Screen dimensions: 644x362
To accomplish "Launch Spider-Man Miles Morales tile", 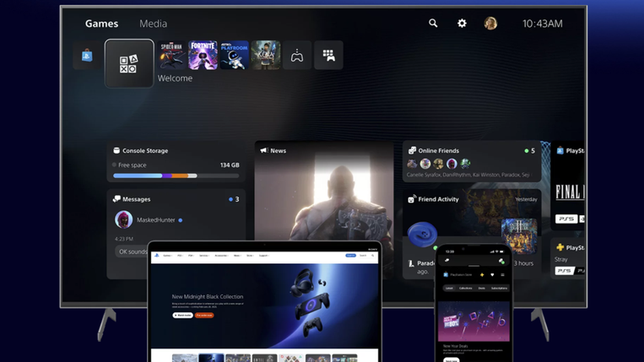I will (x=171, y=55).
